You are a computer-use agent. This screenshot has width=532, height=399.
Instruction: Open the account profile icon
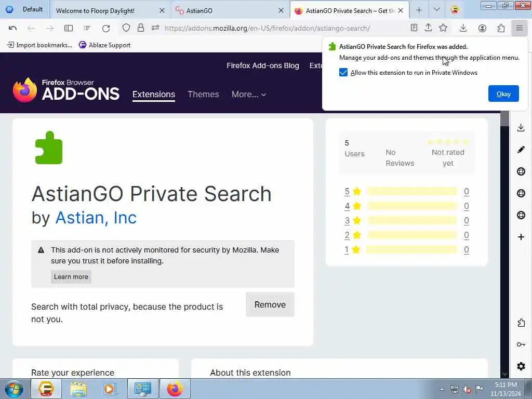(482, 28)
